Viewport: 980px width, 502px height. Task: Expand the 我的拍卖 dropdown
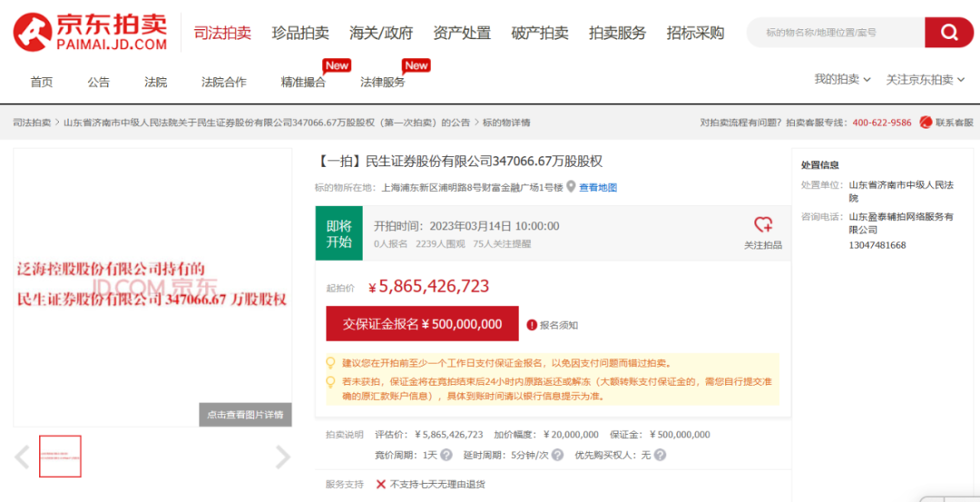(842, 79)
